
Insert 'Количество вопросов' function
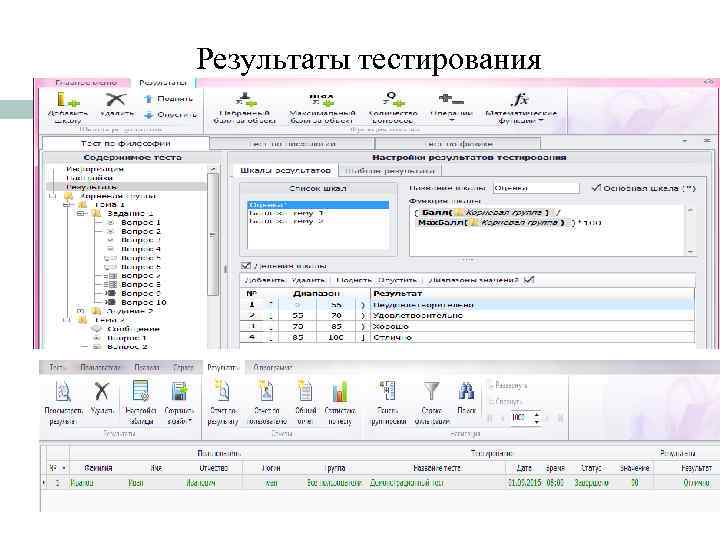[393, 108]
